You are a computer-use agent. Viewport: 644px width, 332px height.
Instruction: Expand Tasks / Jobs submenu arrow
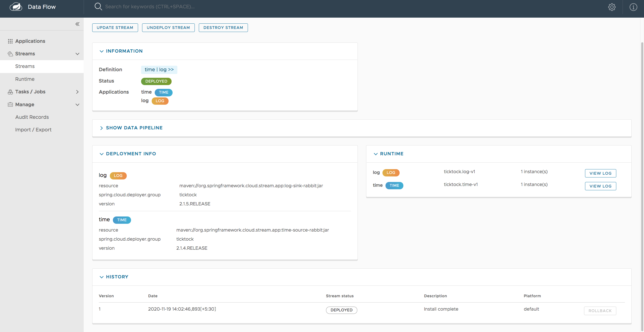pos(77,92)
